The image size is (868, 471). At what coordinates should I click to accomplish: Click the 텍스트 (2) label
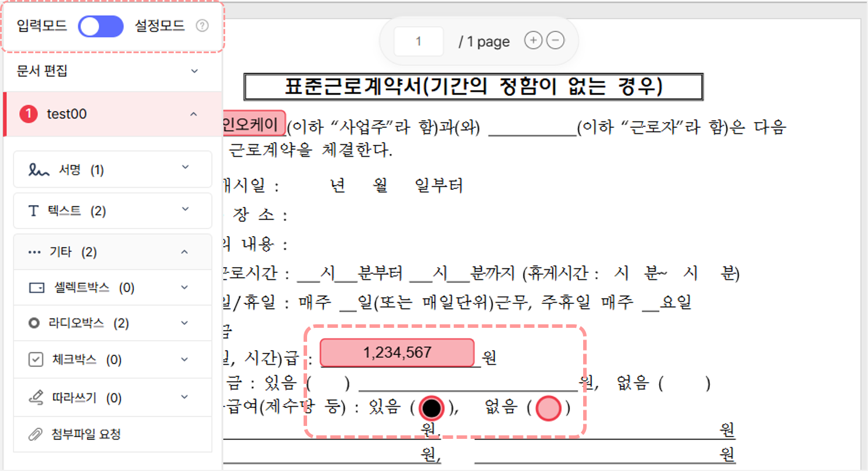click(77, 211)
